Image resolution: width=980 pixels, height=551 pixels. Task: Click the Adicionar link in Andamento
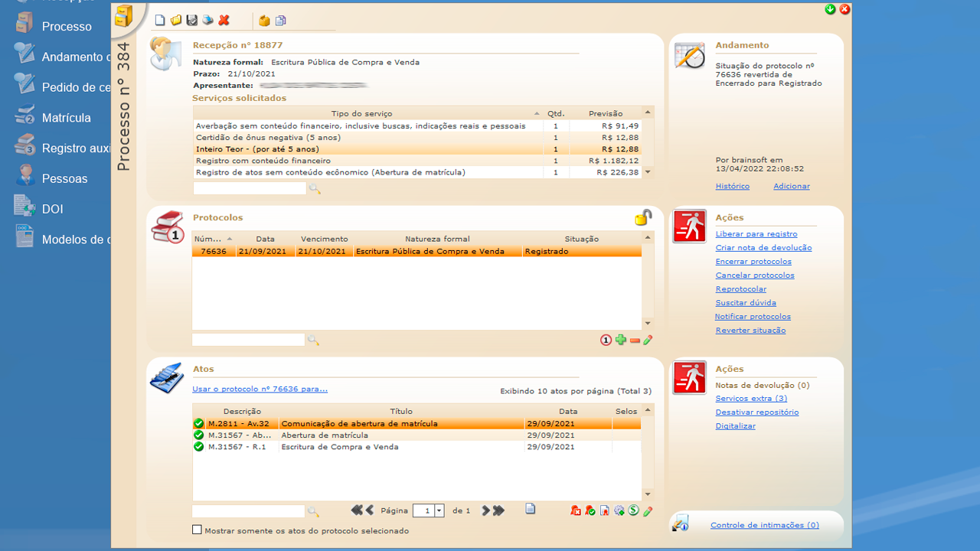click(792, 187)
